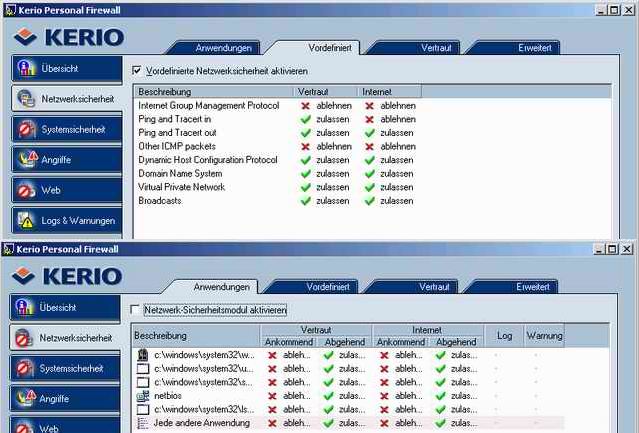639x433 pixels.
Task: Toggle Vertraut allow icon for Dynamic Host Configuration Protocol
Action: point(305,160)
